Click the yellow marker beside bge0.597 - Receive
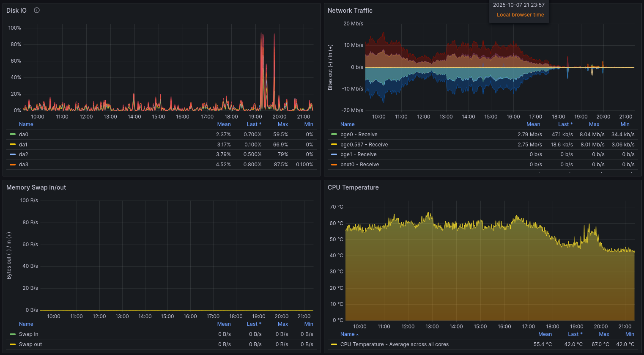Screen dimensions: 644x355 point(333,144)
